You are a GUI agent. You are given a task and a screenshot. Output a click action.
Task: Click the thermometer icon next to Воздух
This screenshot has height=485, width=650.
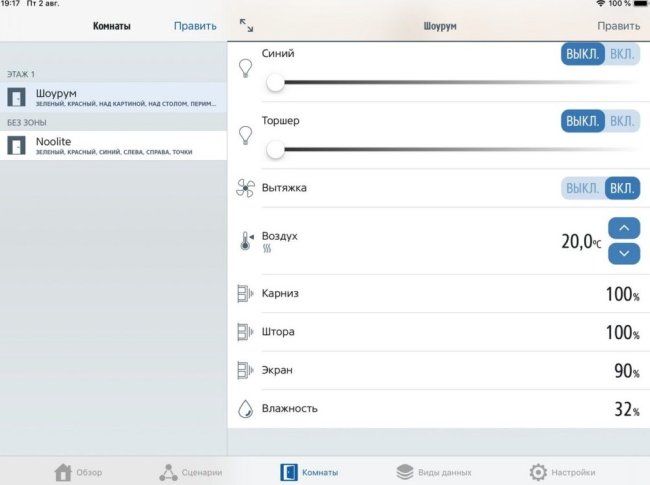(245, 241)
